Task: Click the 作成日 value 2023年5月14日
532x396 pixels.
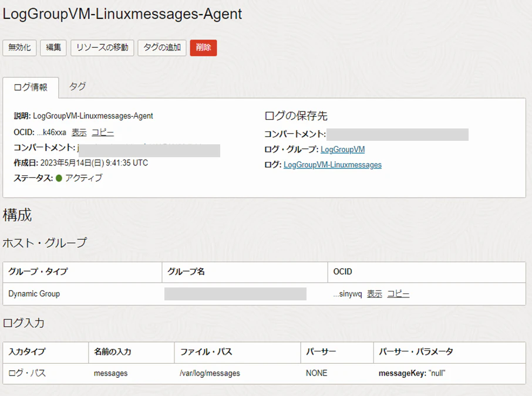Action: click(94, 163)
